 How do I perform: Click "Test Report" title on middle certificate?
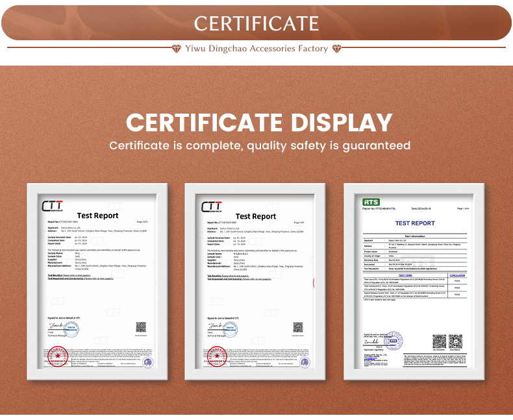[x=256, y=216]
